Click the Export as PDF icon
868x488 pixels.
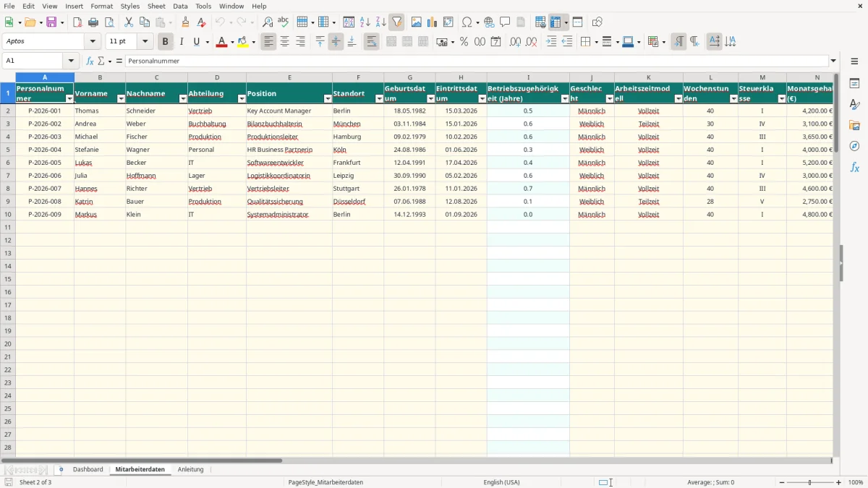pos(77,22)
